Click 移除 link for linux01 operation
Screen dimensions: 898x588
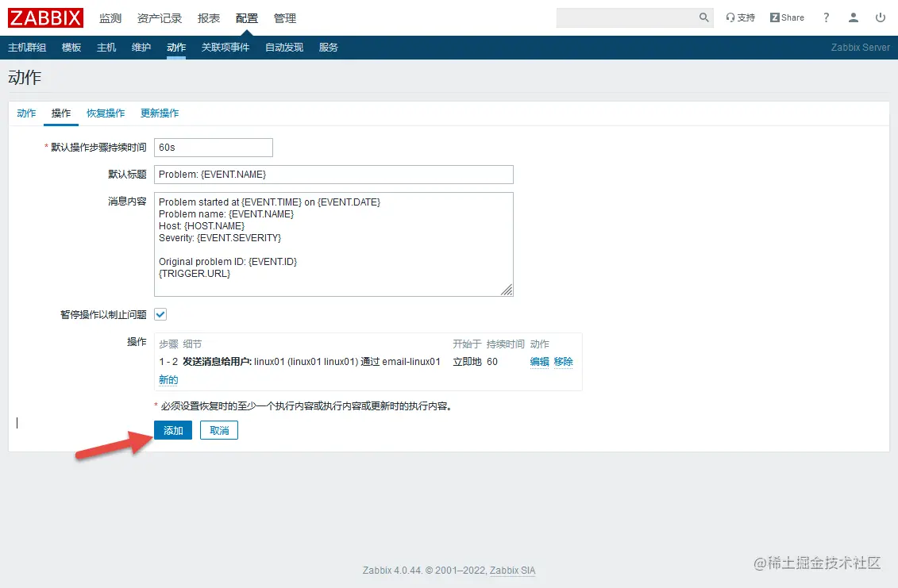click(x=563, y=362)
